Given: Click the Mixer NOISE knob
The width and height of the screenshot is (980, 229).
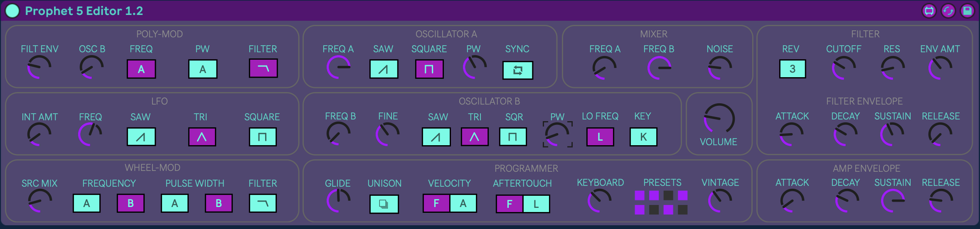Looking at the screenshot, I should point(720,68).
